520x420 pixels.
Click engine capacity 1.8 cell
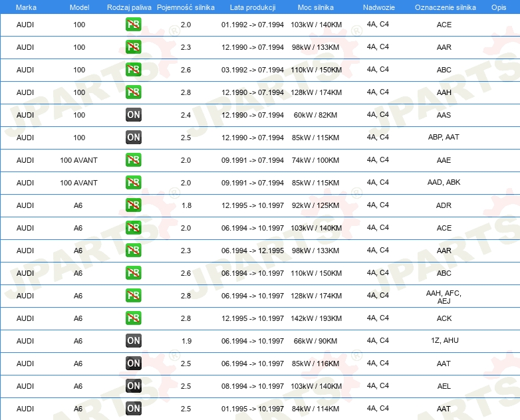(186, 205)
